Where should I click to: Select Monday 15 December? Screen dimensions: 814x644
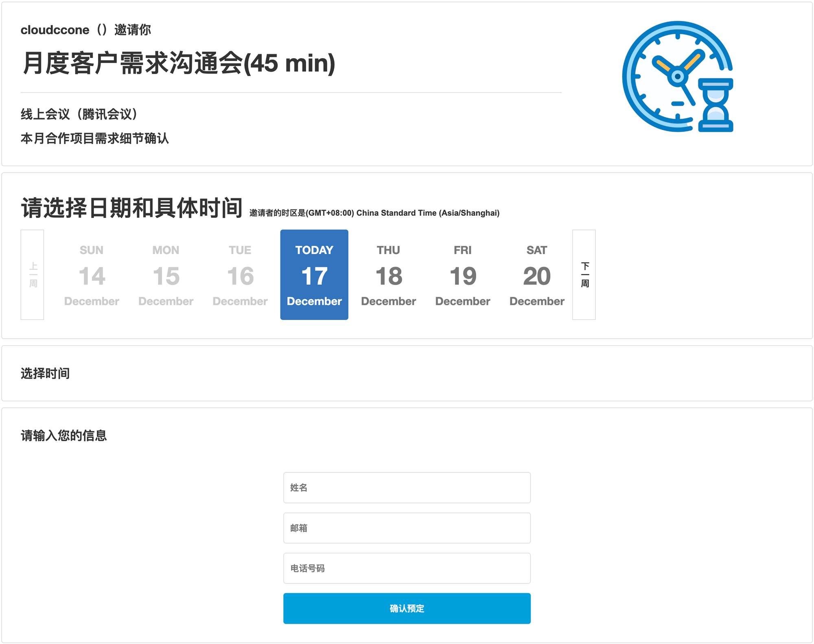166,275
